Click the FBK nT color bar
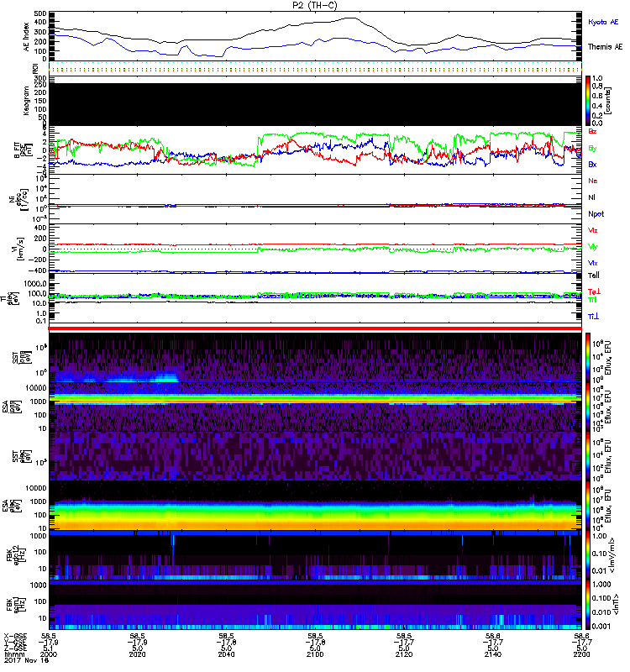 pos(588,605)
